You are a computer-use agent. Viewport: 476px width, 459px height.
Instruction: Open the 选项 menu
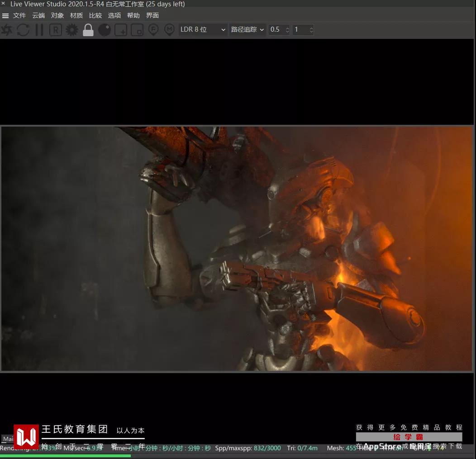(114, 15)
